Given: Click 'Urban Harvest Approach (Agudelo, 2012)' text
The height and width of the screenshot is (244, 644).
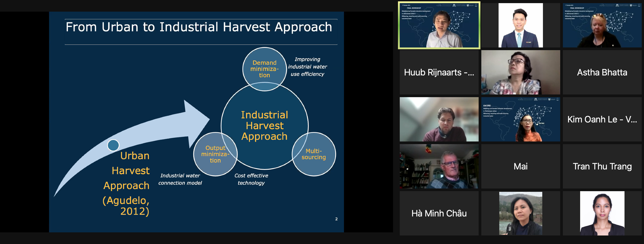Looking at the screenshot, I should pos(126,183).
